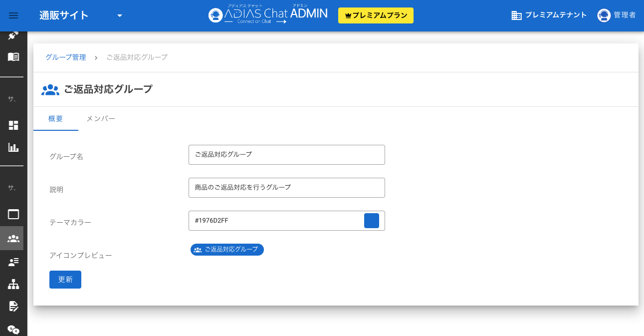Select the chat bubbles icon at sidebar bottom

[x=13, y=330]
